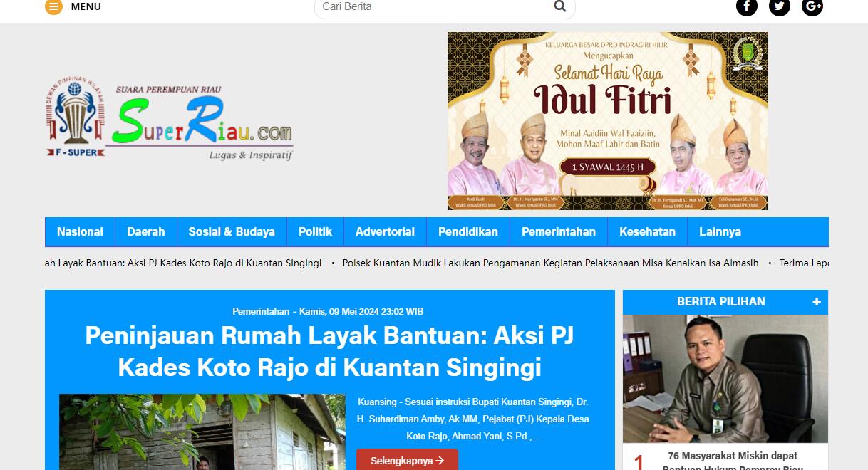Click the SuperRiau.com site logo
Screen dimensions: 868x470
[x=170, y=120]
